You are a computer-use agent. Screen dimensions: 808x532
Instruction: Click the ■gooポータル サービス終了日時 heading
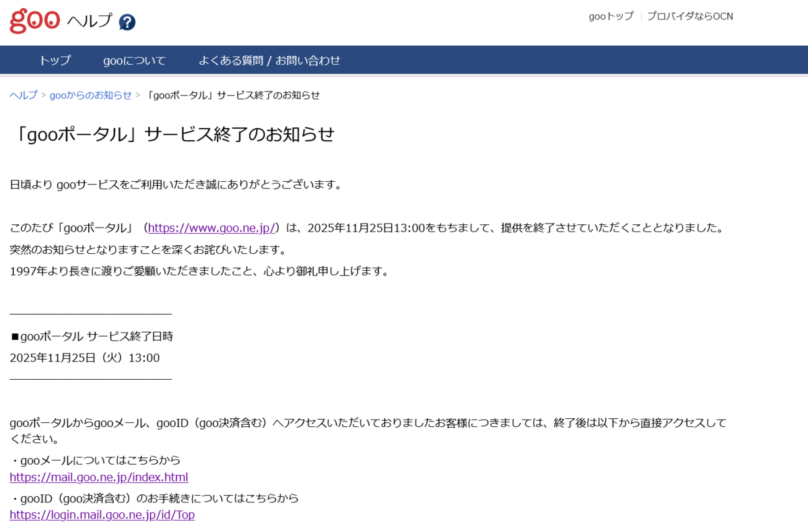click(92, 336)
